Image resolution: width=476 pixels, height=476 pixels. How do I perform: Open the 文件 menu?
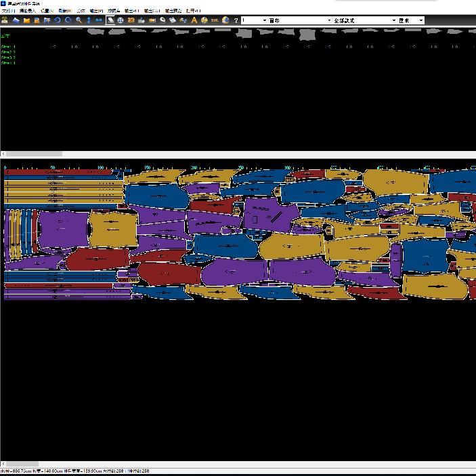pos(8,12)
